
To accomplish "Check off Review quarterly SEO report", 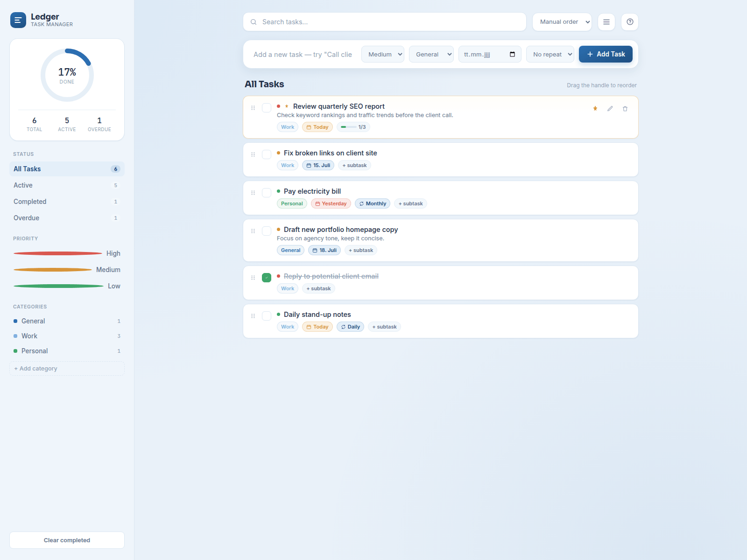I will pos(267,108).
